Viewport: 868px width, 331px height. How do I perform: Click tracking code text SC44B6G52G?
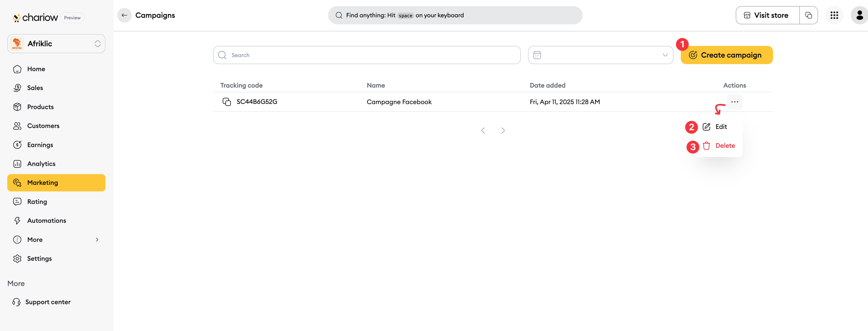point(257,102)
